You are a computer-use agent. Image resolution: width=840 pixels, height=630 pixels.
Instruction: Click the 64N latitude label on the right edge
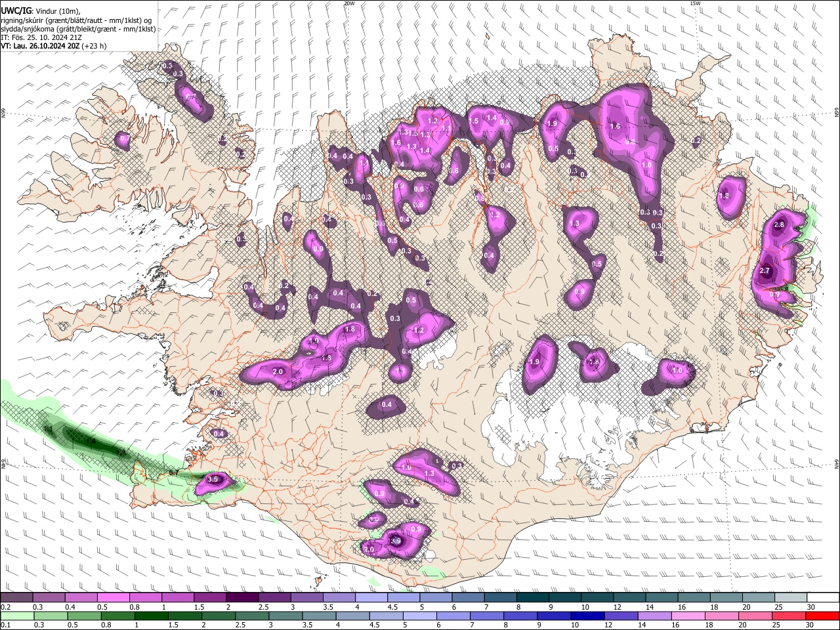point(837,463)
